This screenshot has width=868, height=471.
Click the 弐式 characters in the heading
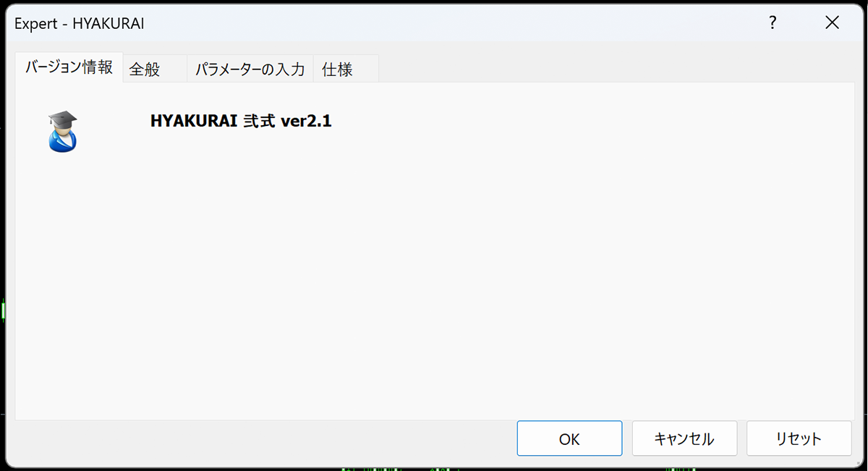click(x=259, y=122)
